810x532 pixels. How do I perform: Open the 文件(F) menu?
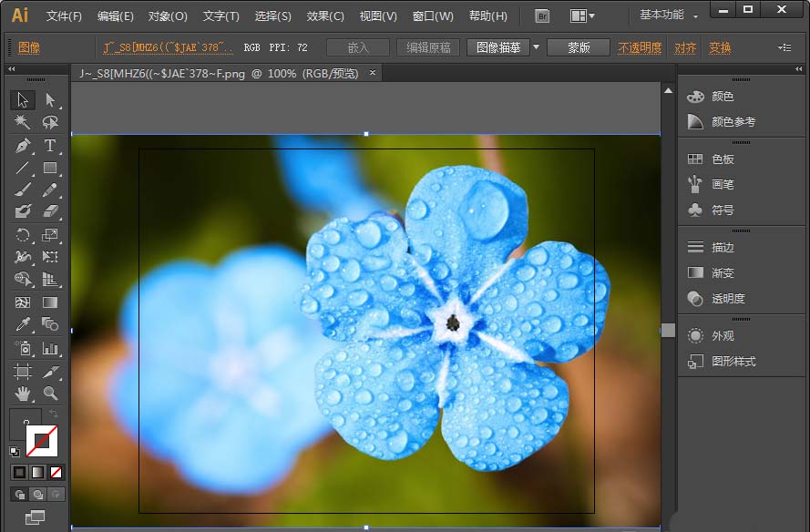pos(64,16)
